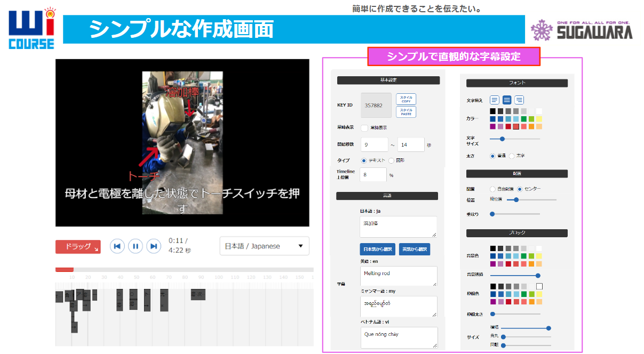Edit the Vietnamese subtitle 'Que nóng chảy'

[399, 337]
